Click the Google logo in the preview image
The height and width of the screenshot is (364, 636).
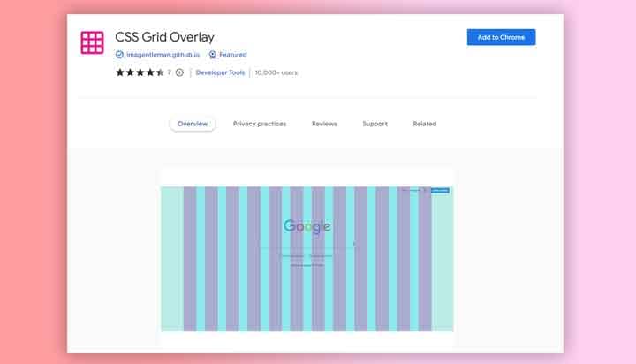point(307,227)
